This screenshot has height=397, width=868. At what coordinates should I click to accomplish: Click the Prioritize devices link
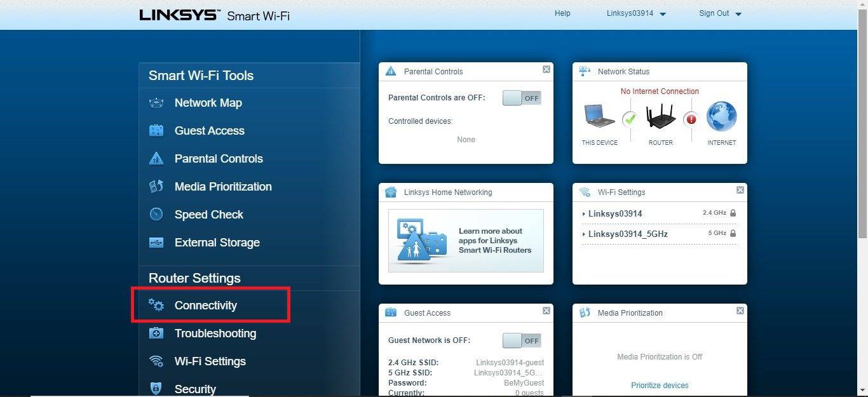point(660,386)
